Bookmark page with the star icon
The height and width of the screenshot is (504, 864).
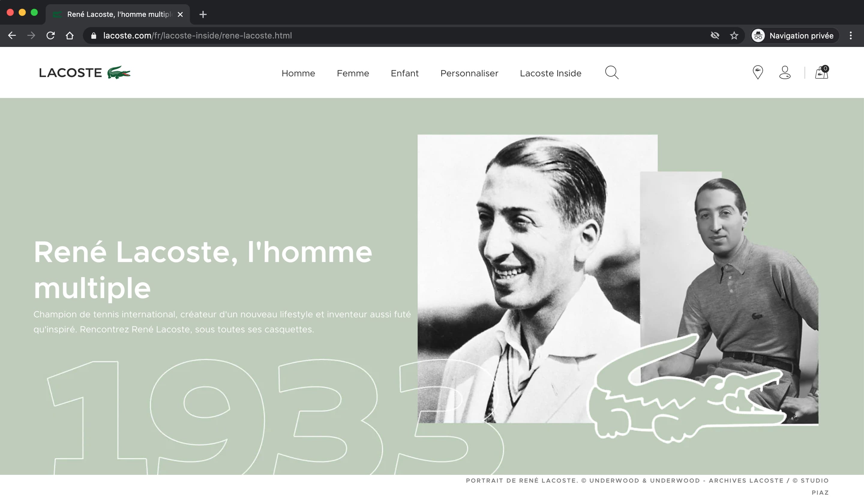pyautogui.click(x=734, y=36)
